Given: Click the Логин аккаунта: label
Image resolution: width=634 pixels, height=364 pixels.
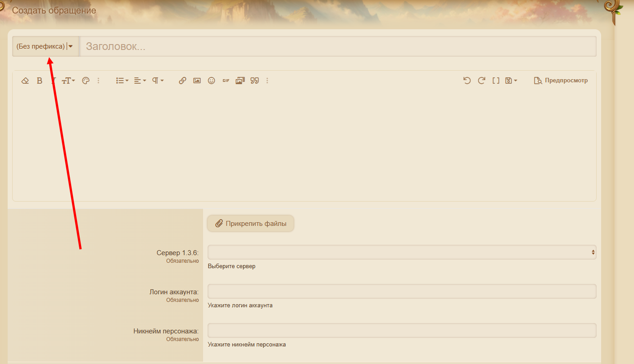Looking at the screenshot, I should pyautogui.click(x=174, y=292).
